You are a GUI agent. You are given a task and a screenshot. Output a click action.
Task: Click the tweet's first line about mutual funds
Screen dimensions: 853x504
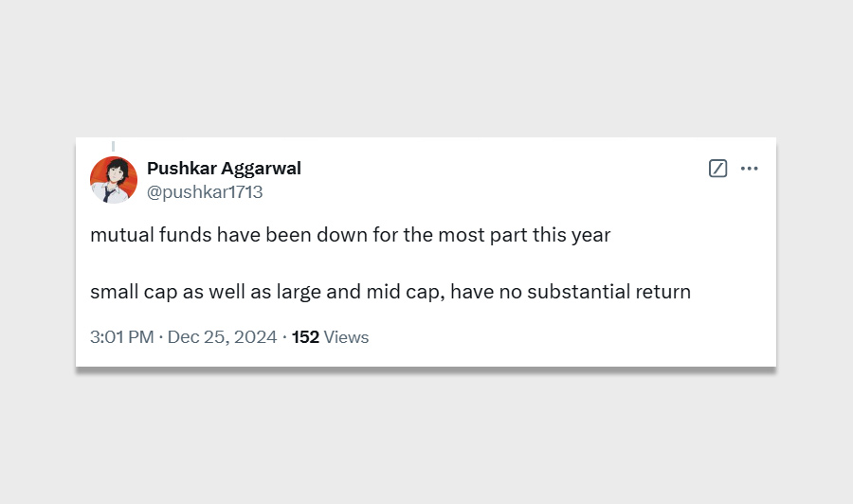[351, 235]
